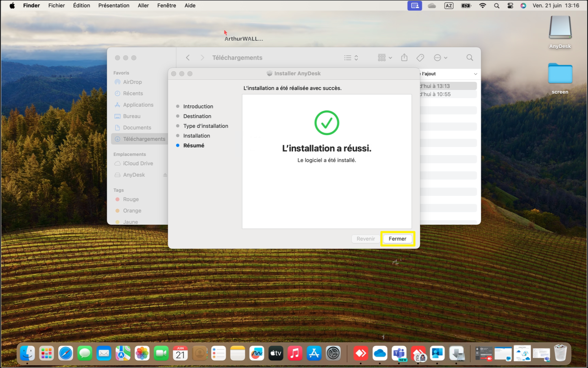The width and height of the screenshot is (588, 368).
Task: Select the Installation step in installer sidebar
Action: coord(196,136)
